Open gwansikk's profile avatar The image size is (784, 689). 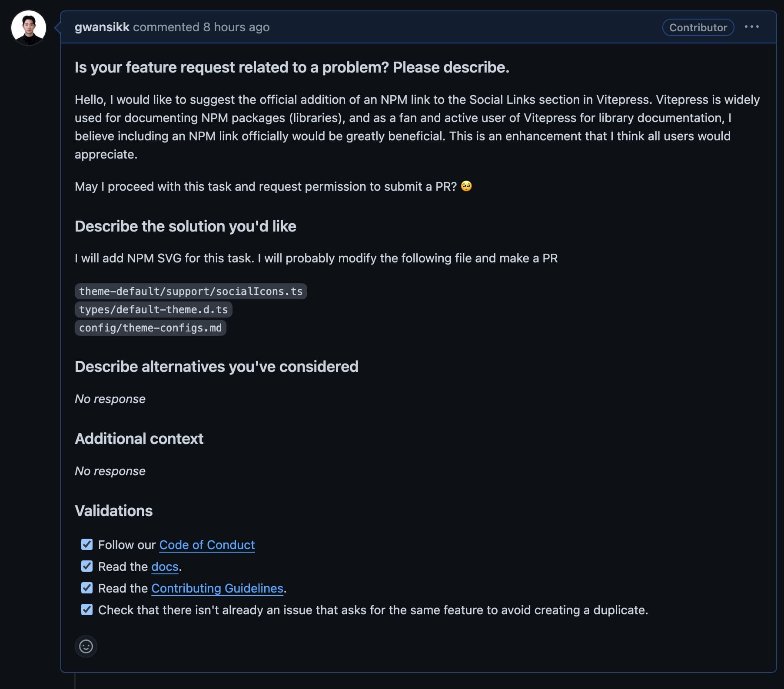pyautogui.click(x=29, y=28)
